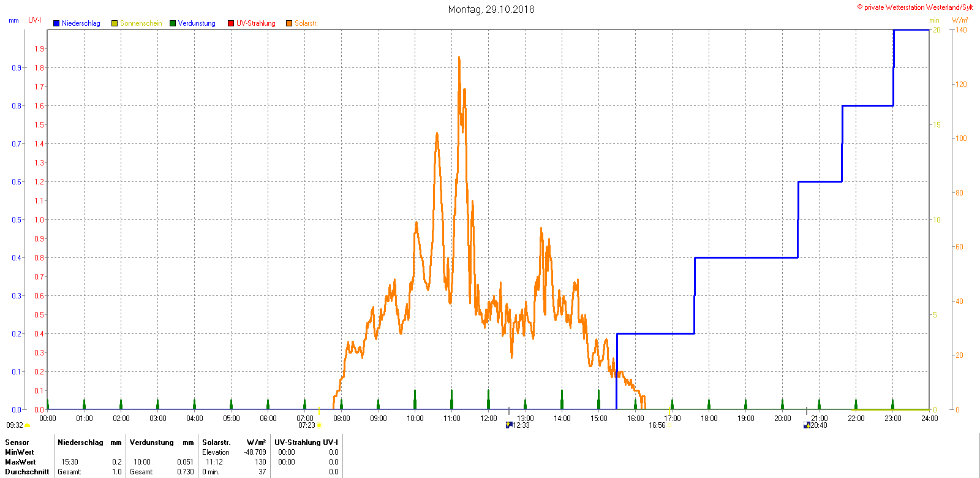Click the 21:00 time axis label

(820, 419)
